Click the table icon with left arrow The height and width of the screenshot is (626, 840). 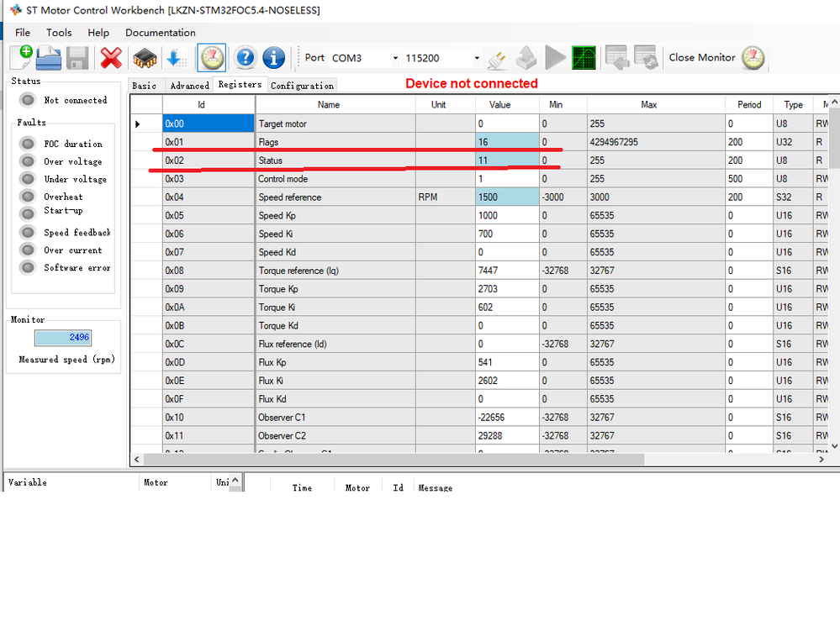click(x=617, y=57)
